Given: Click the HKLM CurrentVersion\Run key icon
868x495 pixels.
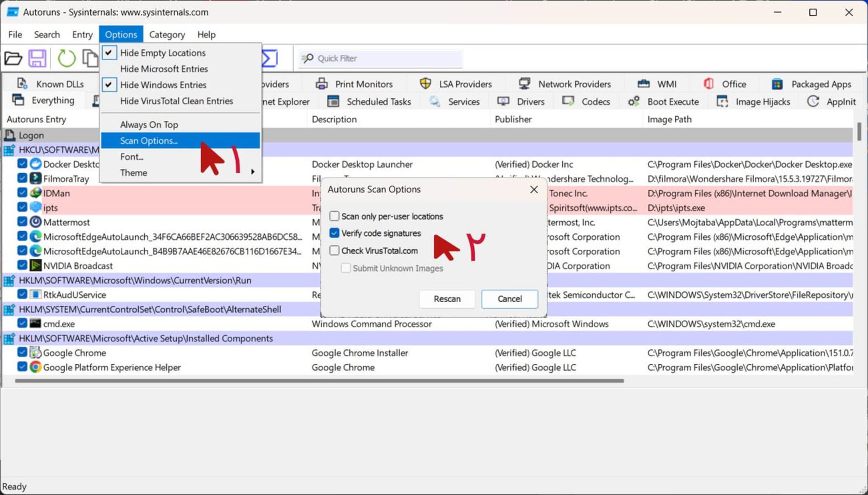Looking at the screenshot, I should point(9,281).
